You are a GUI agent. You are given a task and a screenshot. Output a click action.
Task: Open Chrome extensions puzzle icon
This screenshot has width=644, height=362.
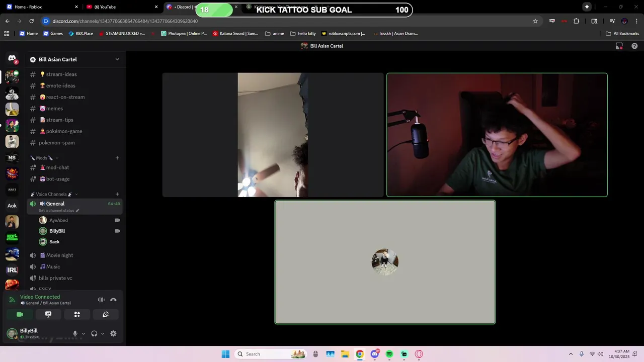(577, 21)
